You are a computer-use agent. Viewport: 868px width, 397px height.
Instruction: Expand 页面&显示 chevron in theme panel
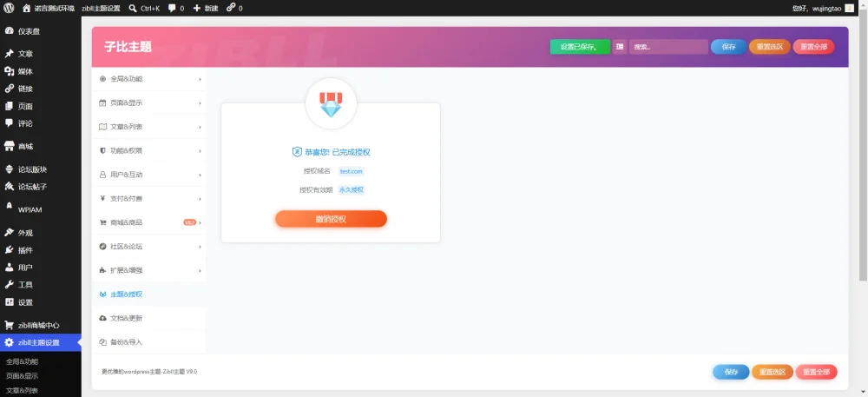point(200,103)
